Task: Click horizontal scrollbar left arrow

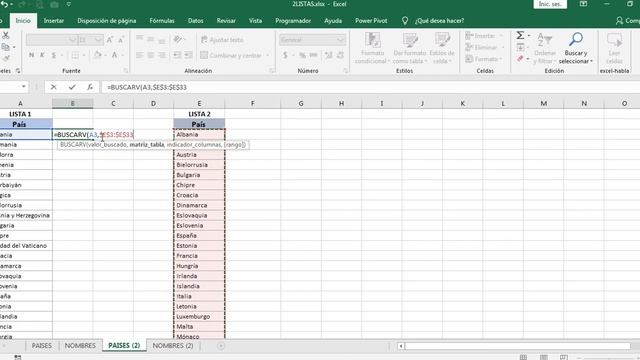Action: coord(401,346)
